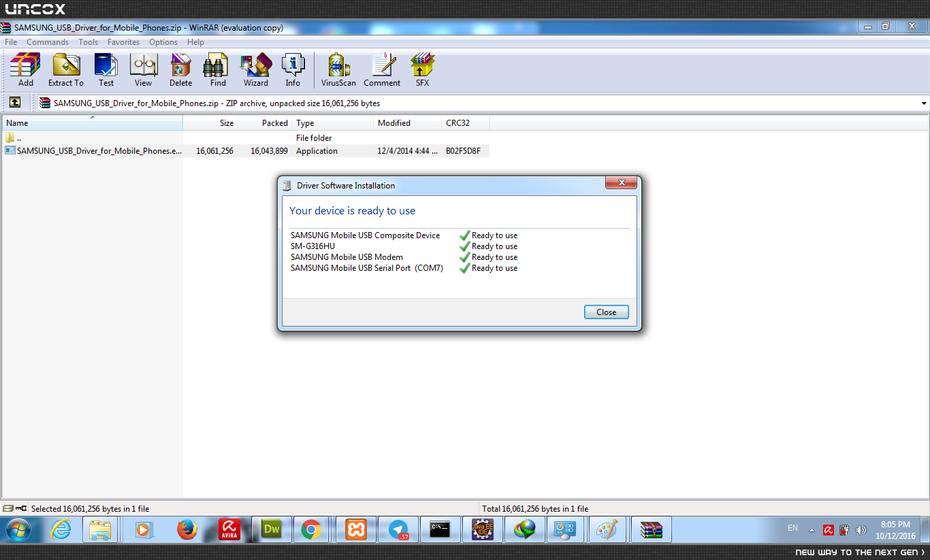Click Close in Driver Software Installation dialog
930x560 pixels.
(x=606, y=312)
